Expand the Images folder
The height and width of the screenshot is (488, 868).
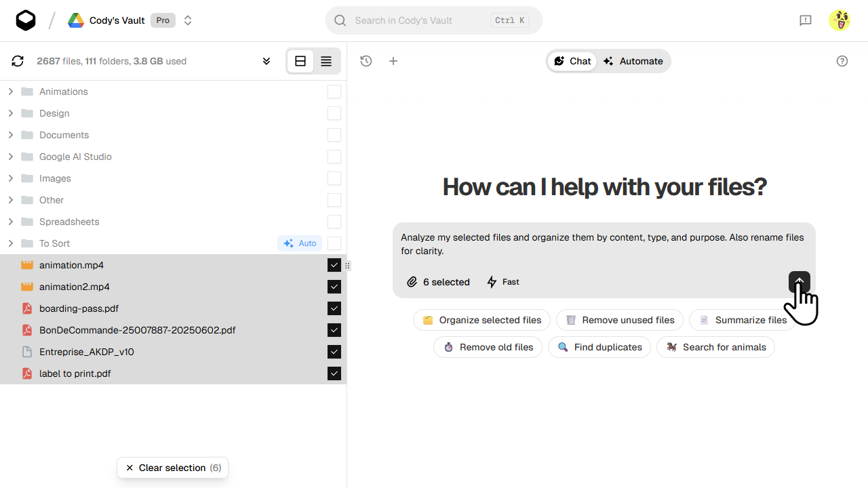click(10, 178)
